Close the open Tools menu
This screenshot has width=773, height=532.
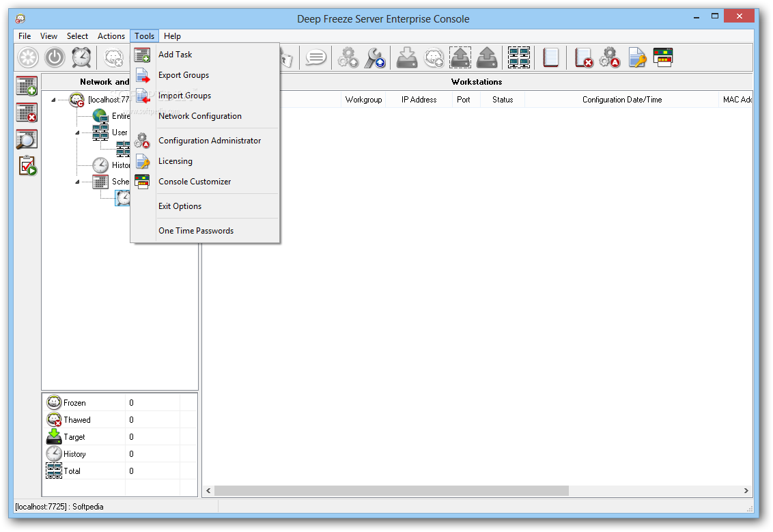click(145, 36)
